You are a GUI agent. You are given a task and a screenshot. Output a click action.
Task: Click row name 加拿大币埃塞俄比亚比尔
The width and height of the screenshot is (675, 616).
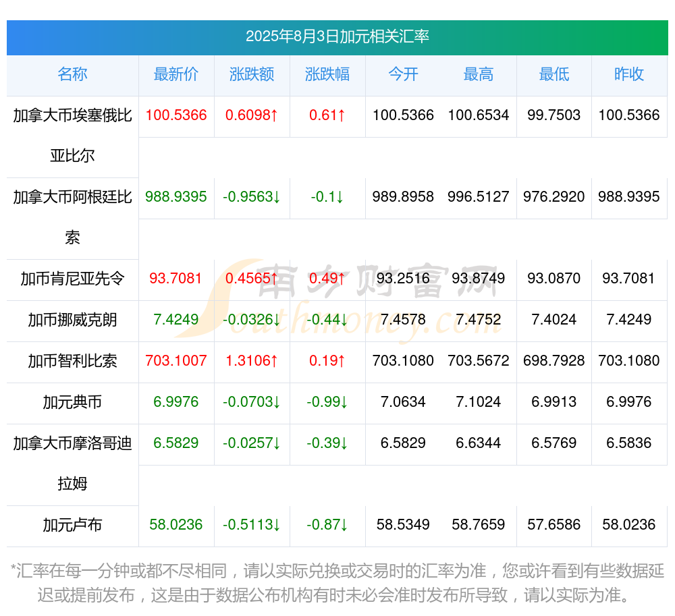pos(72,136)
